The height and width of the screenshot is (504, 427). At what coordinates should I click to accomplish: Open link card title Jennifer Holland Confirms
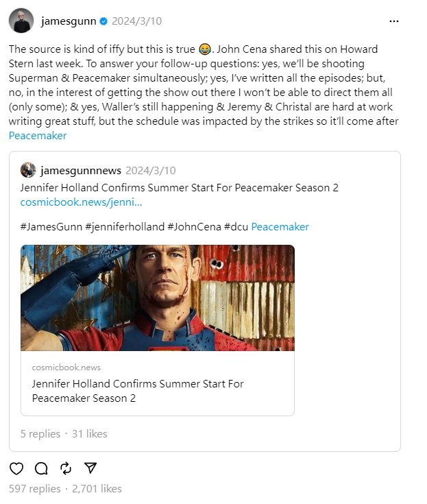click(x=138, y=391)
